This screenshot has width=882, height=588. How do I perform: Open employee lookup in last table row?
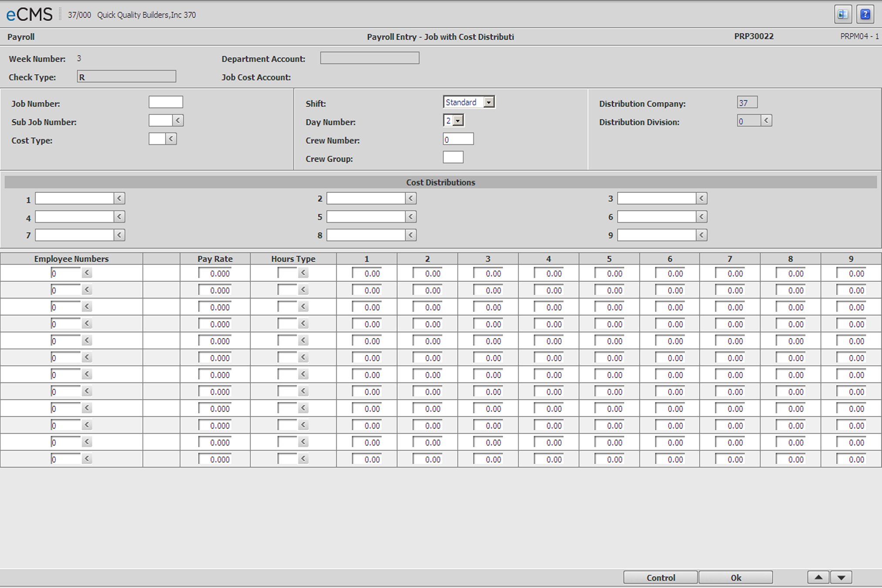pyautogui.click(x=87, y=459)
